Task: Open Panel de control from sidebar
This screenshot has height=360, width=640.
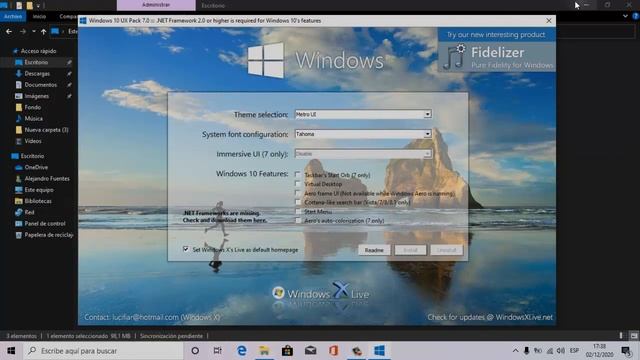Action: tap(44, 223)
